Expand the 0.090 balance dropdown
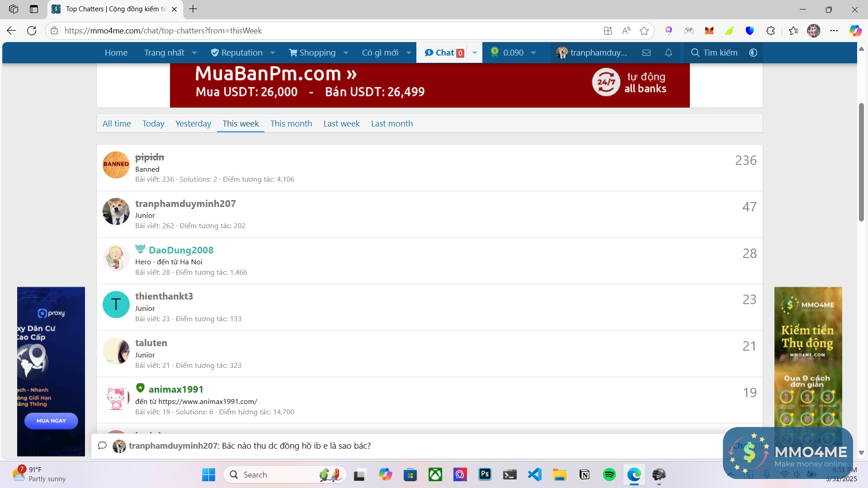Screen dimensions: 868x488 [x=533, y=53]
